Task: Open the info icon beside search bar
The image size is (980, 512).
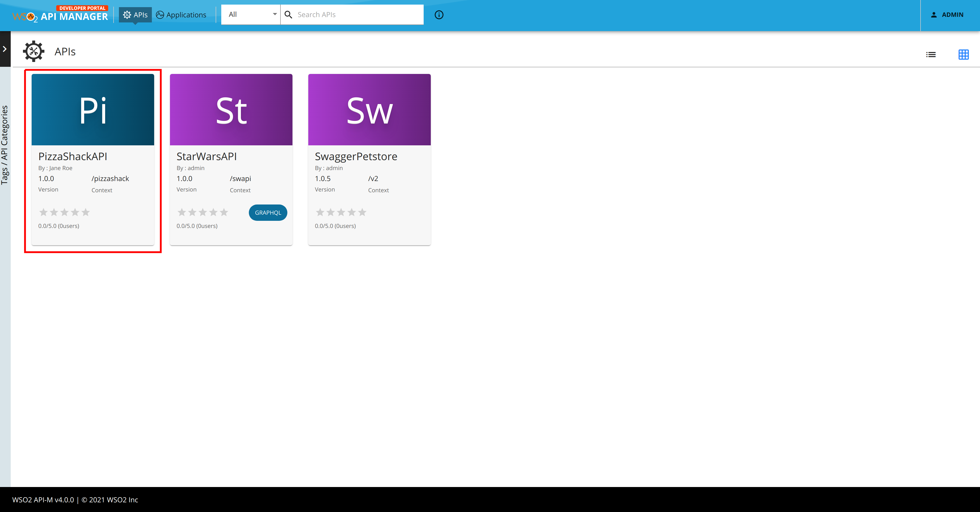Action: coord(439,15)
